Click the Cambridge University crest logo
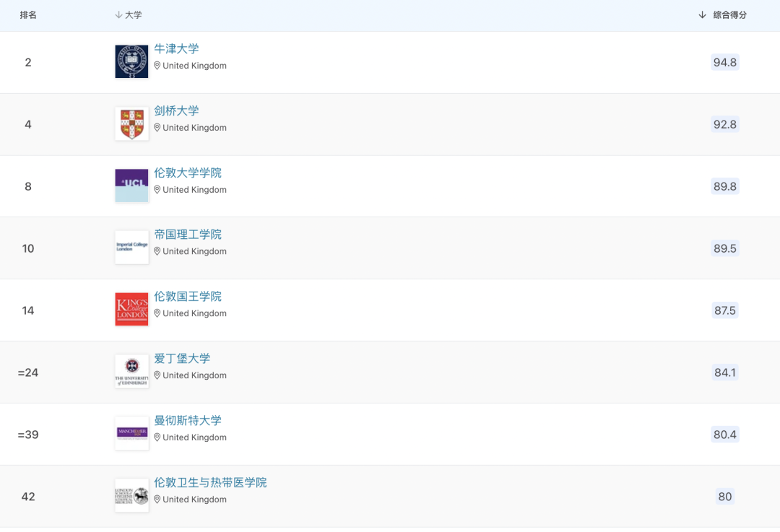The height and width of the screenshot is (532, 780). (132, 124)
